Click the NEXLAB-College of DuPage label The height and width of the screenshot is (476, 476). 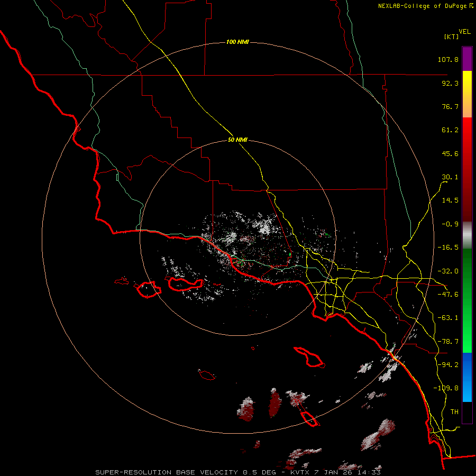(425, 6)
